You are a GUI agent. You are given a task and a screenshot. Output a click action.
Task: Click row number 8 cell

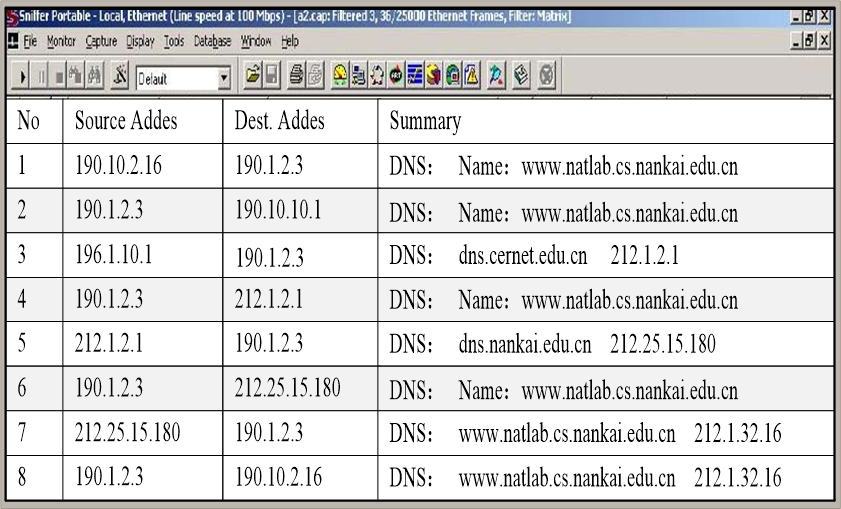click(34, 477)
